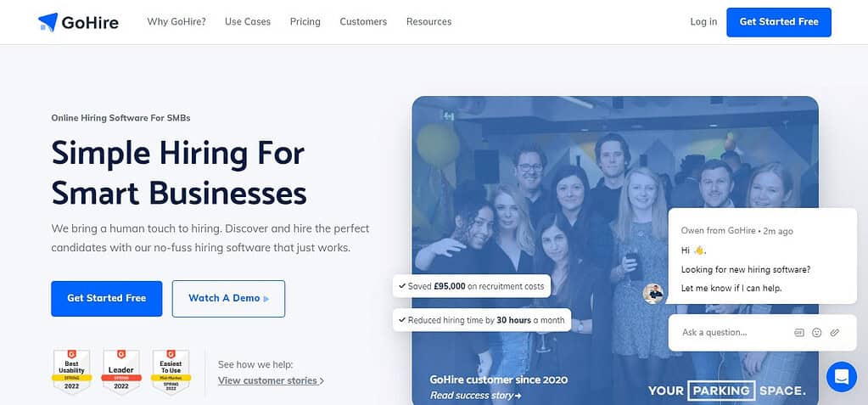Open View customer stories link
The height and width of the screenshot is (405, 868).
point(271,380)
